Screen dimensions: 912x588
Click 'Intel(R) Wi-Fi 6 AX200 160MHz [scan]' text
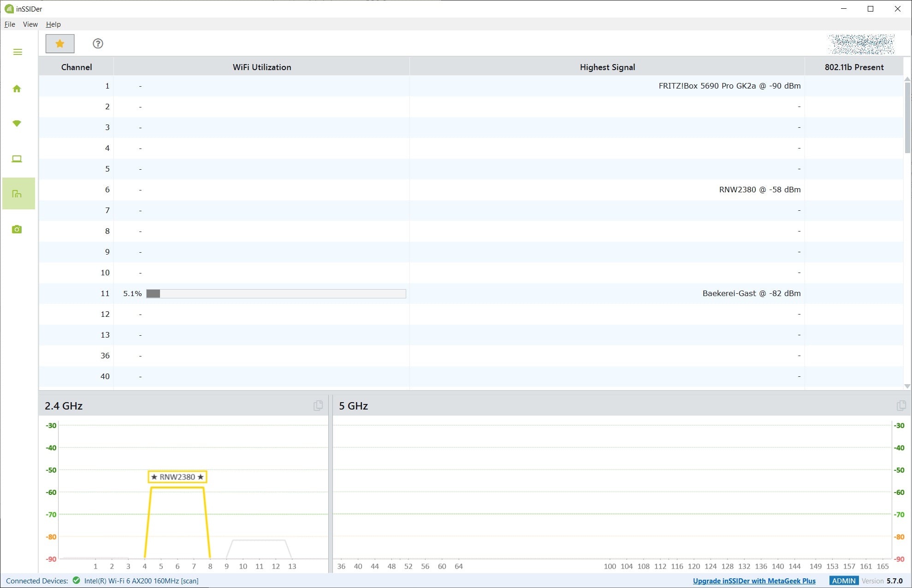click(x=141, y=581)
